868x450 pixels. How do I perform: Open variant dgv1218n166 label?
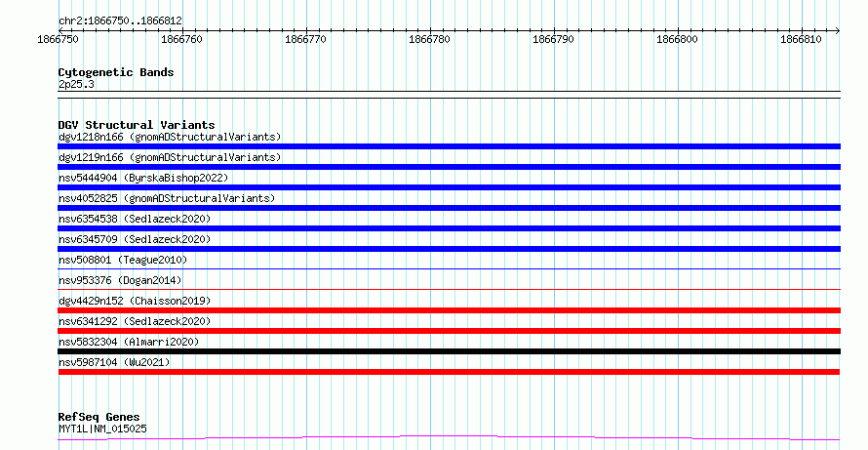[170, 137]
